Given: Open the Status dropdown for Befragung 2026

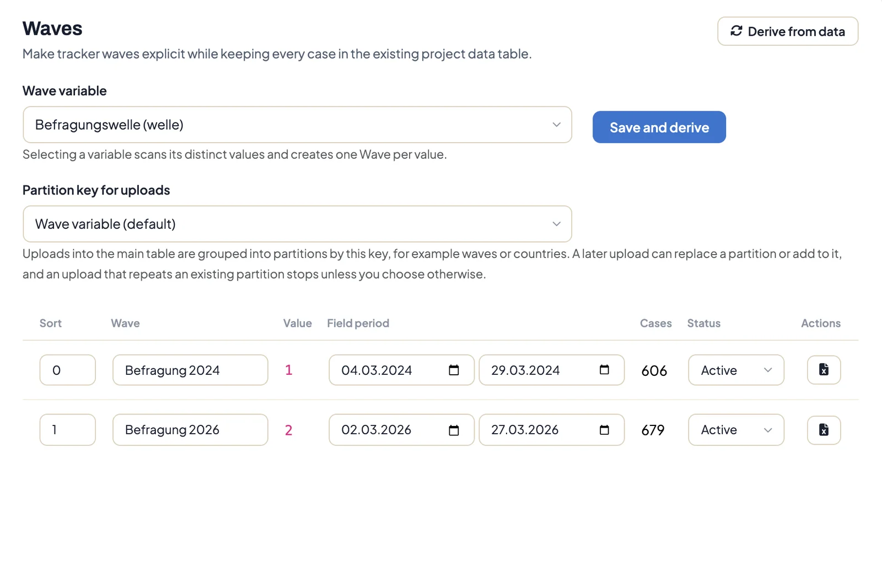Looking at the screenshot, I should click(736, 430).
